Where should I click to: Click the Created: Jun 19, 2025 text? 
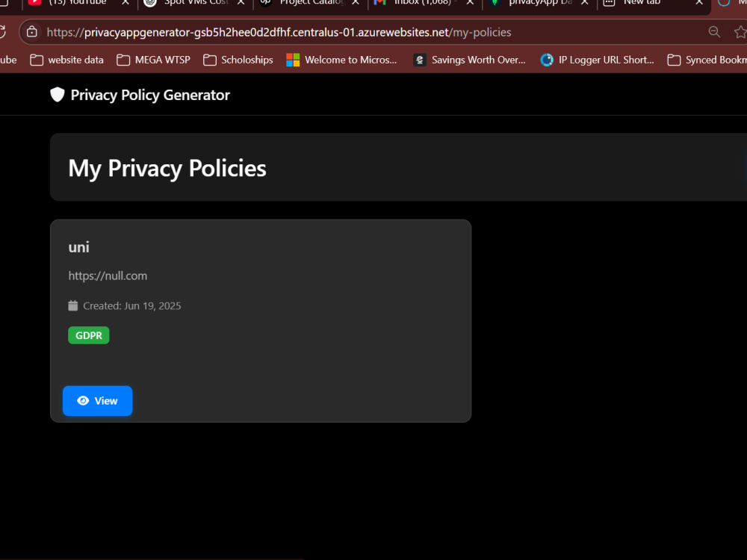coord(132,305)
